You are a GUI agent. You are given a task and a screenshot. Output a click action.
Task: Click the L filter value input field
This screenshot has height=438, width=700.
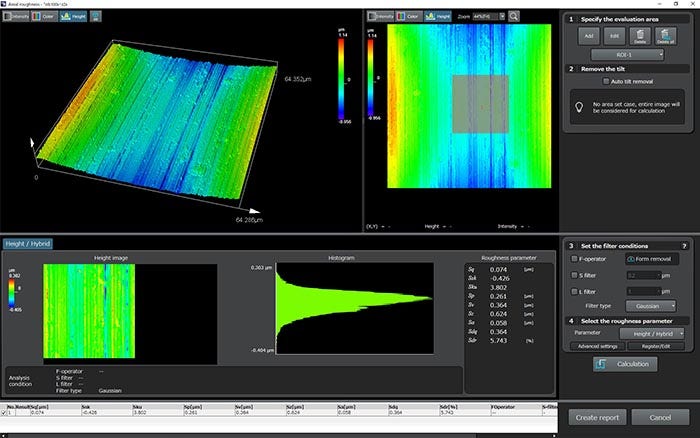642,290
